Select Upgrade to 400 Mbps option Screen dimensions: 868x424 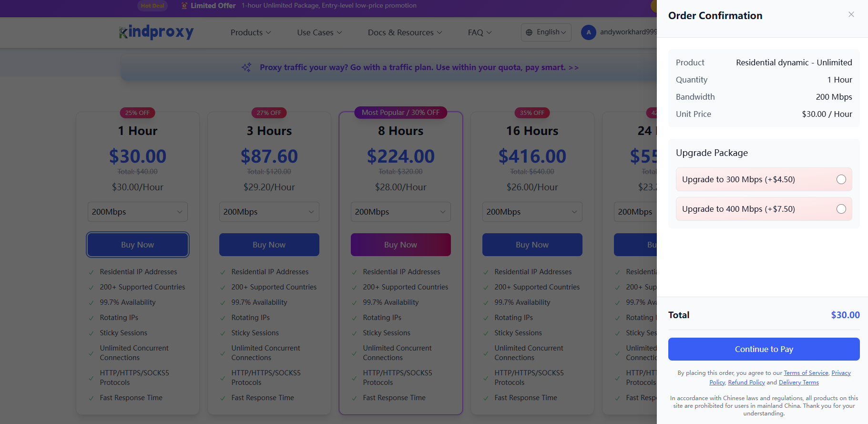tap(841, 209)
